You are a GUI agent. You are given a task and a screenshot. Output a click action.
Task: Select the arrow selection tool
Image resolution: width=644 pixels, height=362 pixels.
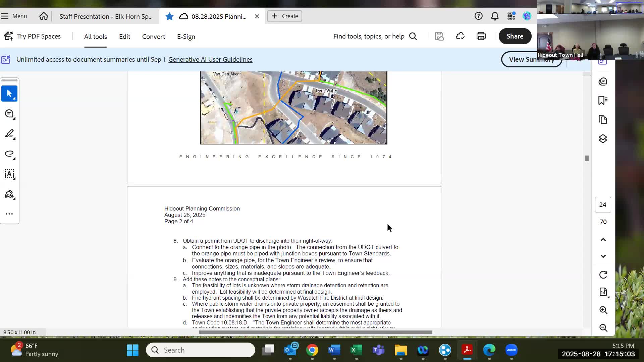click(9, 94)
